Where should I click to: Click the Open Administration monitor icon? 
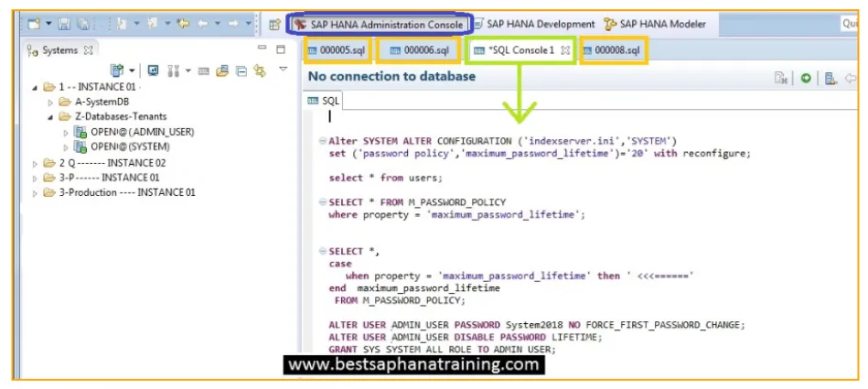154,70
